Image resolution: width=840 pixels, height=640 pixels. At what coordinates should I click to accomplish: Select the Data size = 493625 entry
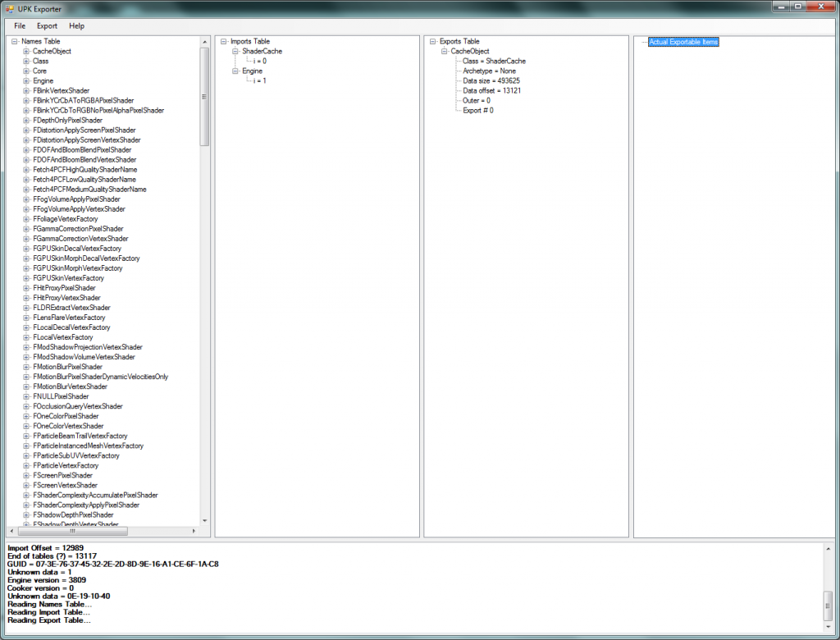click(491, 80)
